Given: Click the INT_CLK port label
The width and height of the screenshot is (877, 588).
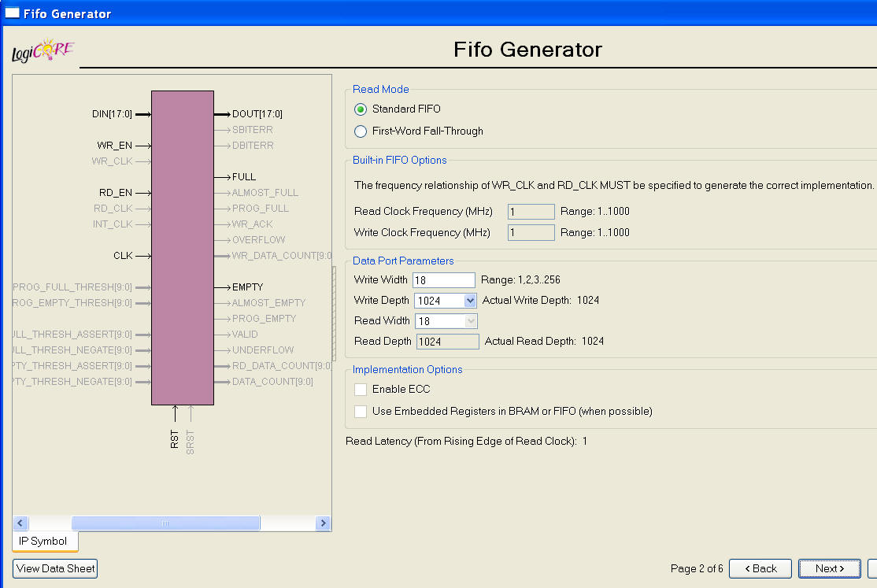Looking at the screenshot, I should click(x=113, y=224).
